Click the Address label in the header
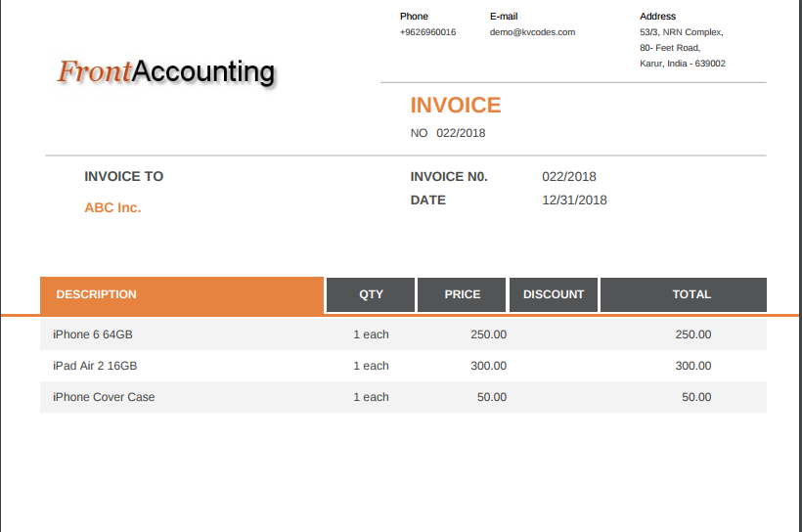 657,17
